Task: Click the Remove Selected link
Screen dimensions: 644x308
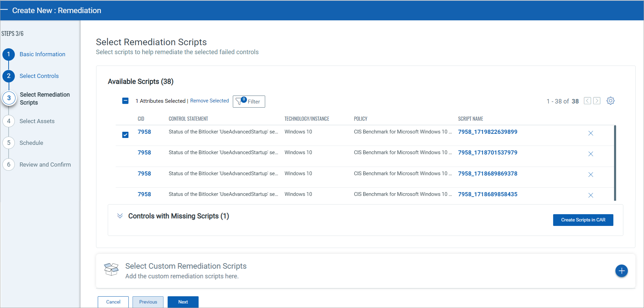Action: 209,101
